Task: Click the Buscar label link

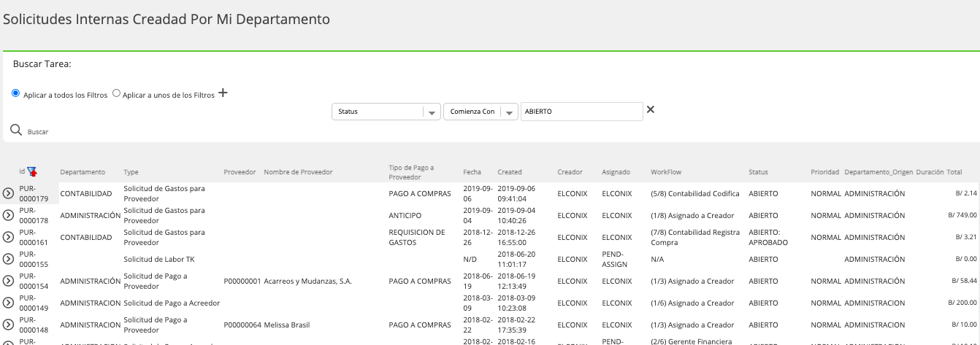Action: point(38,132)
